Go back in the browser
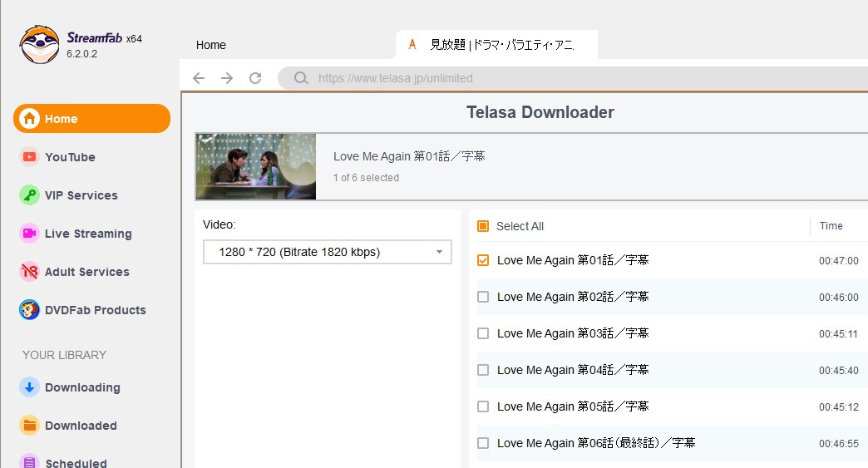The height and width of the screenshot is (468, 868). 199,78
